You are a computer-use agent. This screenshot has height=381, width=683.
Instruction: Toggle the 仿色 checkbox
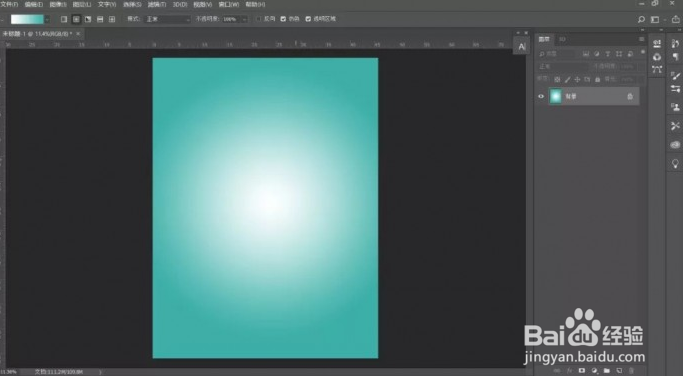[x=283, y=19]
